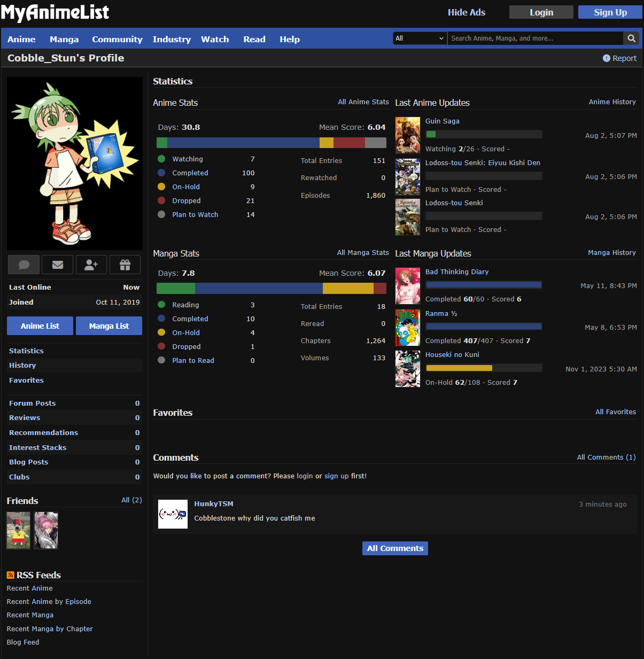This screenshot has width=644, height=659.
Task: Click the first friend avatar
Action: point(18,530)
